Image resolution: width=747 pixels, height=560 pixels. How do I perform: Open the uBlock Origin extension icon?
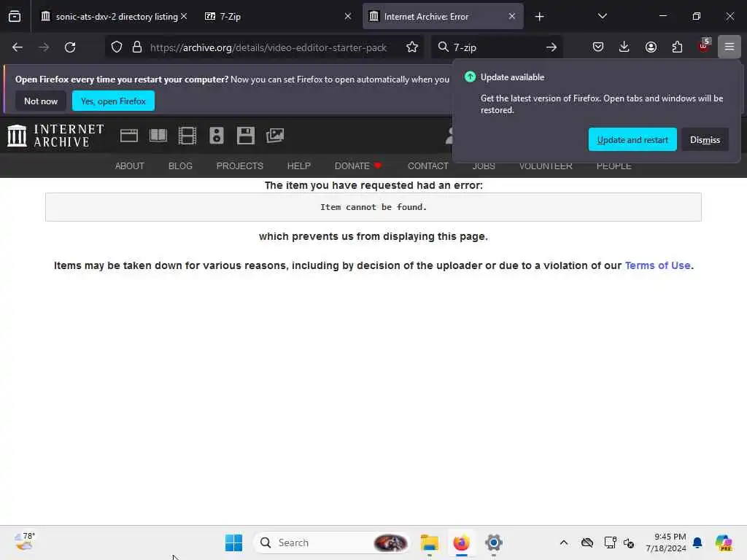[x=704, y=46]
